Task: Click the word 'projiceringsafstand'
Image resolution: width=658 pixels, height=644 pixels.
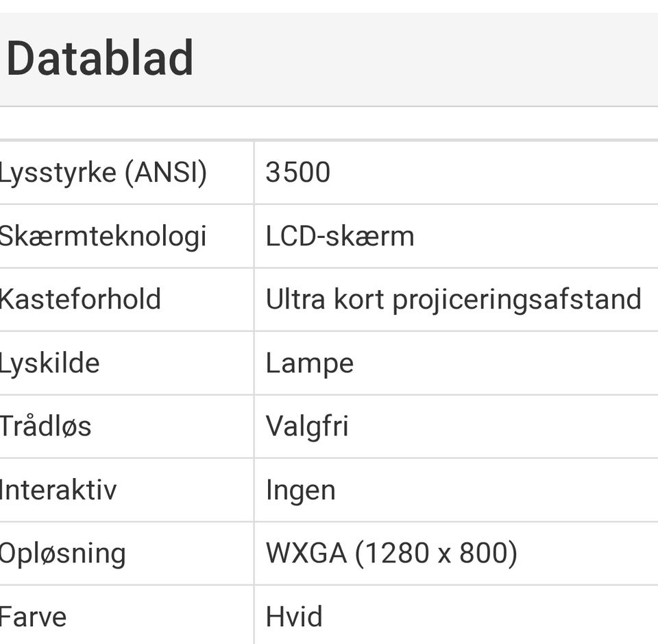Action: pos(517,300)
